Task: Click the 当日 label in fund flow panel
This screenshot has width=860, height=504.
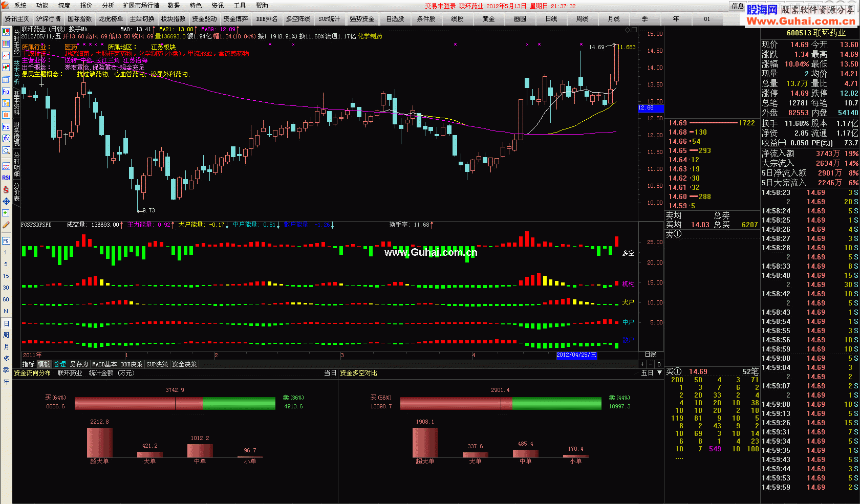Action: point(330,373)
